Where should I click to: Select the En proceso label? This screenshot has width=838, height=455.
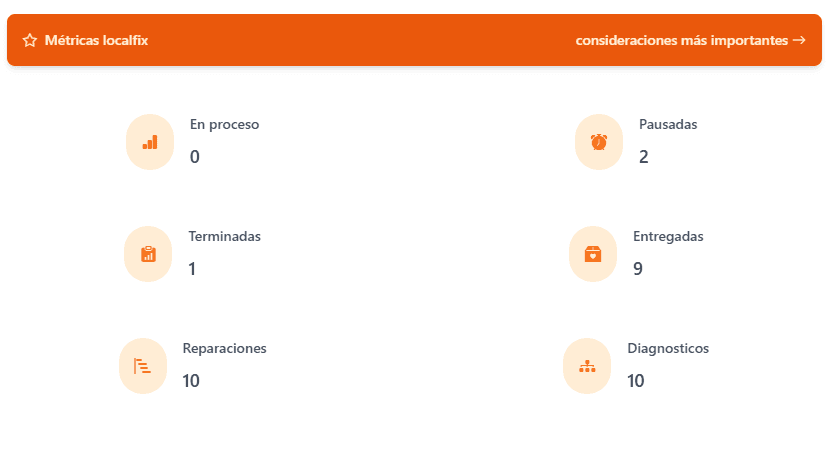pos(224,125)
